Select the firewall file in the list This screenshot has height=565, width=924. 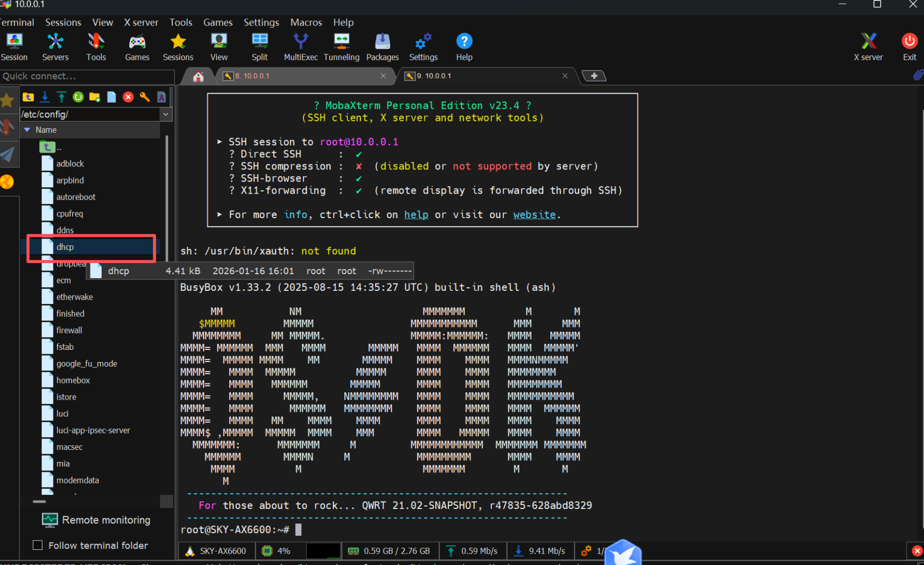(69, 330)
